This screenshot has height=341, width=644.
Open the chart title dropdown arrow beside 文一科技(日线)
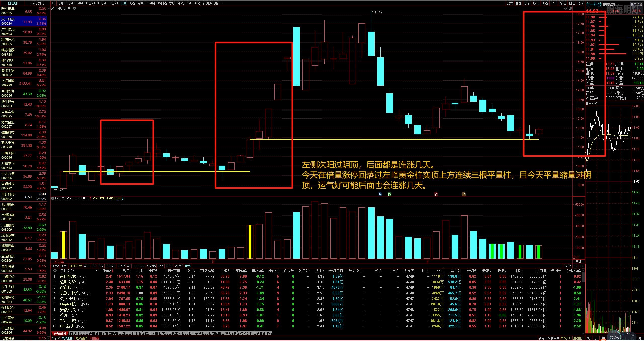pos(74,8)
